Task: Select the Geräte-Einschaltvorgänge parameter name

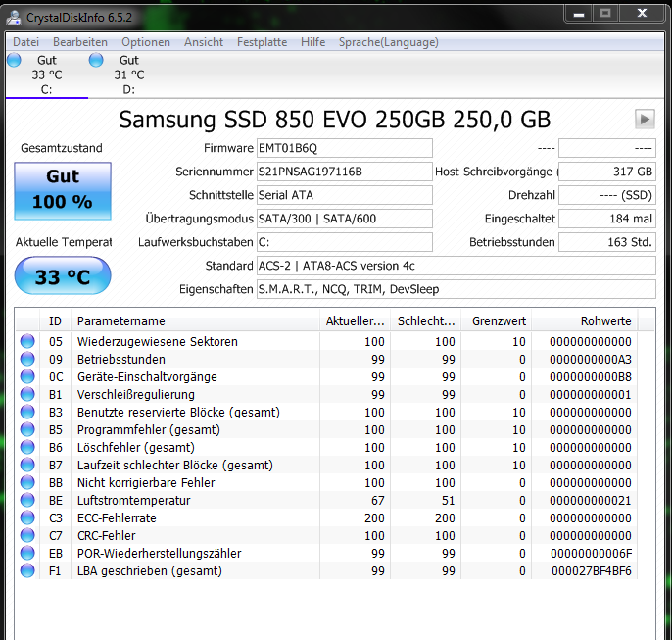Action: pyautogui.click(x=147, y=376)
